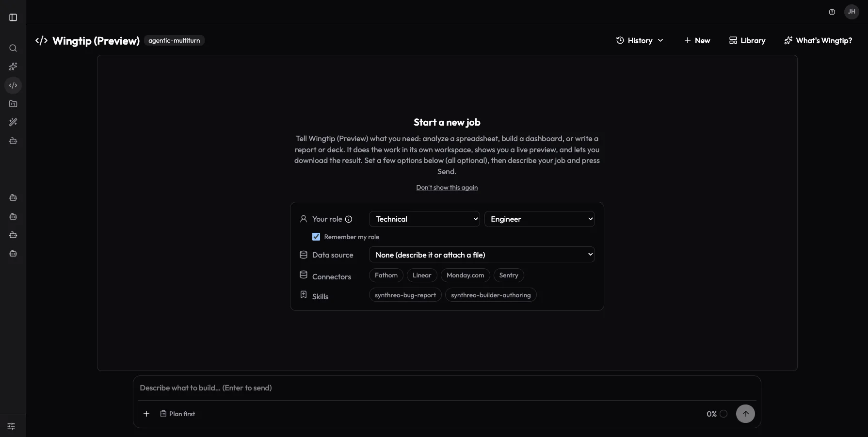This screenshot has height=437, width=868.
Task: Toggle the Remember my role checkbox
Action: pos(316,237)
